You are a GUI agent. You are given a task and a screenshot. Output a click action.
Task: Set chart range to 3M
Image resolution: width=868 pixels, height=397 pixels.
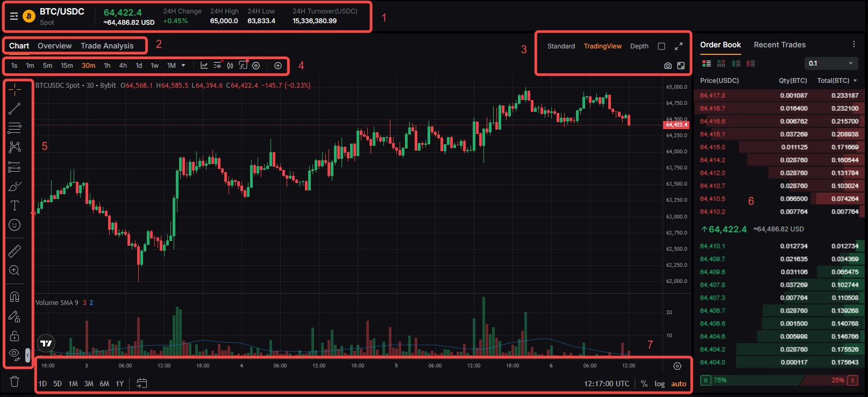[x=89, y=384]
